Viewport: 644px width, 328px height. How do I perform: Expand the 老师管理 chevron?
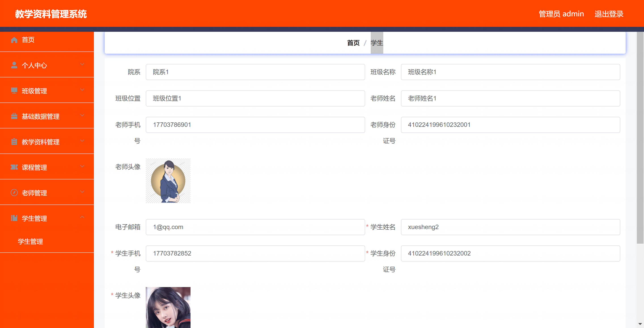point(82,192)
